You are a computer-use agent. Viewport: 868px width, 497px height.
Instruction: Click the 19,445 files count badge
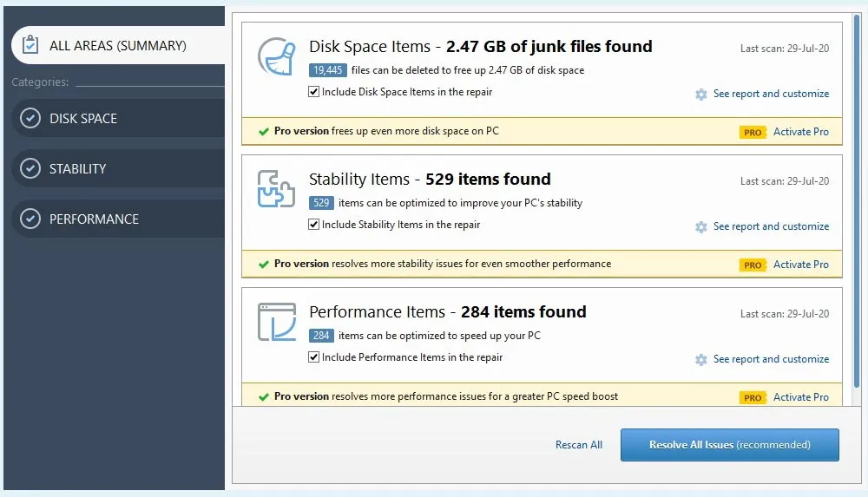tap(328, 70)
